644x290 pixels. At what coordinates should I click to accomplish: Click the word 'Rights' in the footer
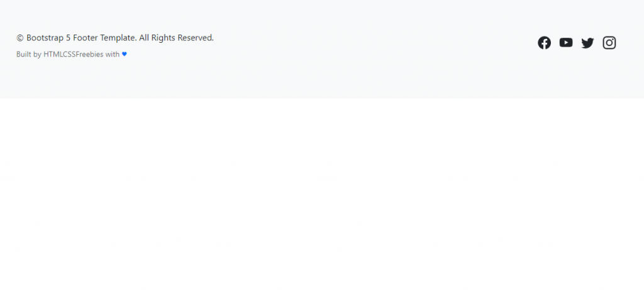pos(164,38)
